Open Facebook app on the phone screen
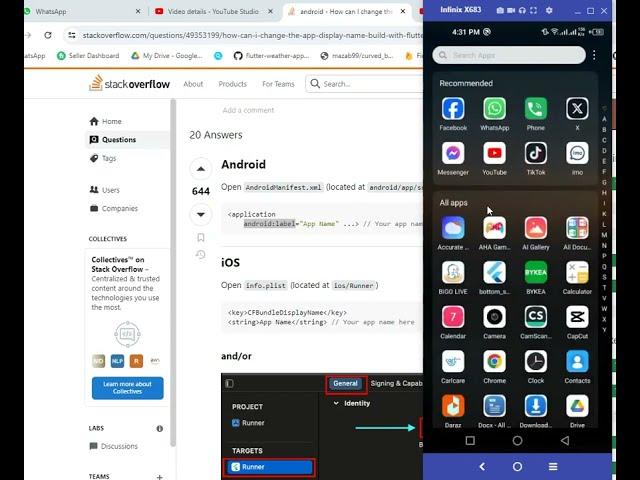The width and height of the screenshot is (640, 480). click(x=453, y=109)
